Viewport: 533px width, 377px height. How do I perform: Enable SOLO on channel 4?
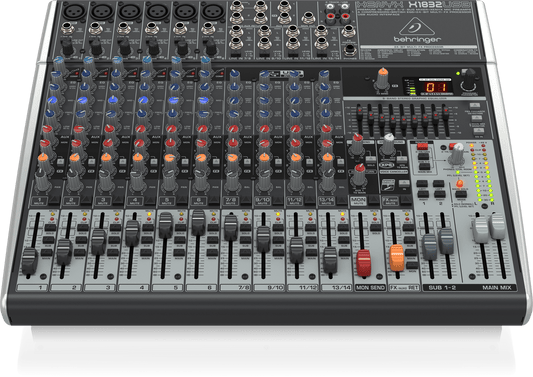(x=147, y=228)
